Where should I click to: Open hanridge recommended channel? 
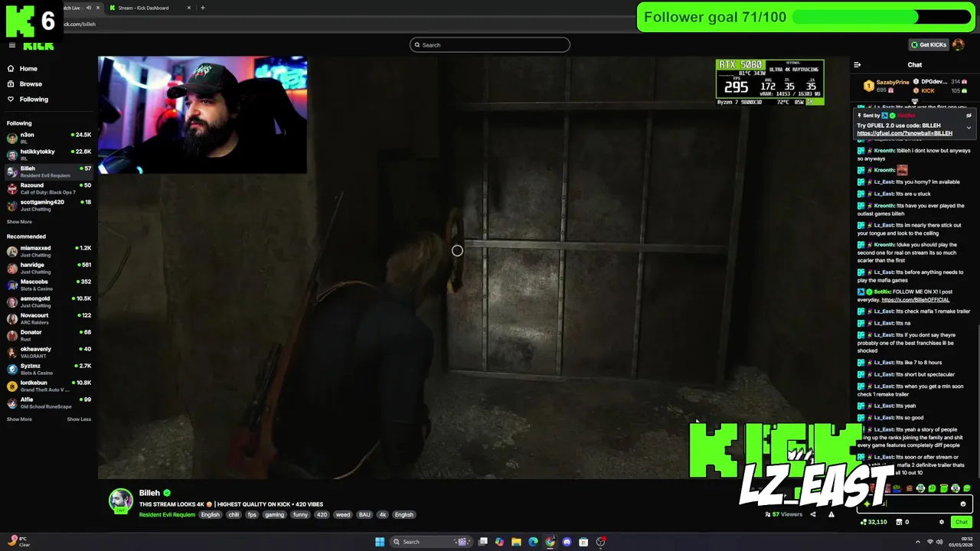click(49, 268)
